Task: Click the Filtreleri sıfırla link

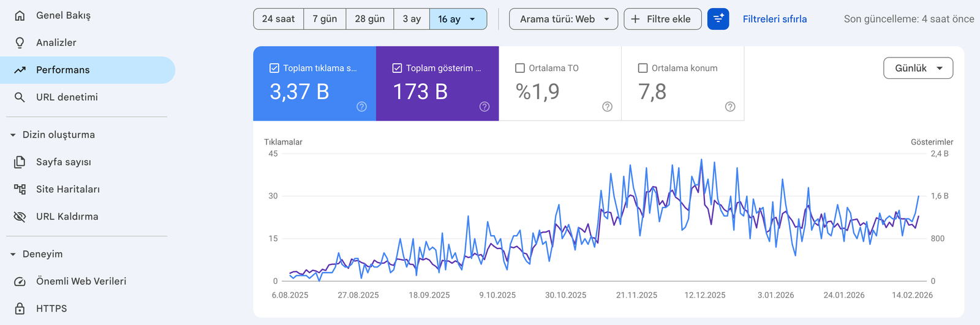Action: [x=774, y=19]
